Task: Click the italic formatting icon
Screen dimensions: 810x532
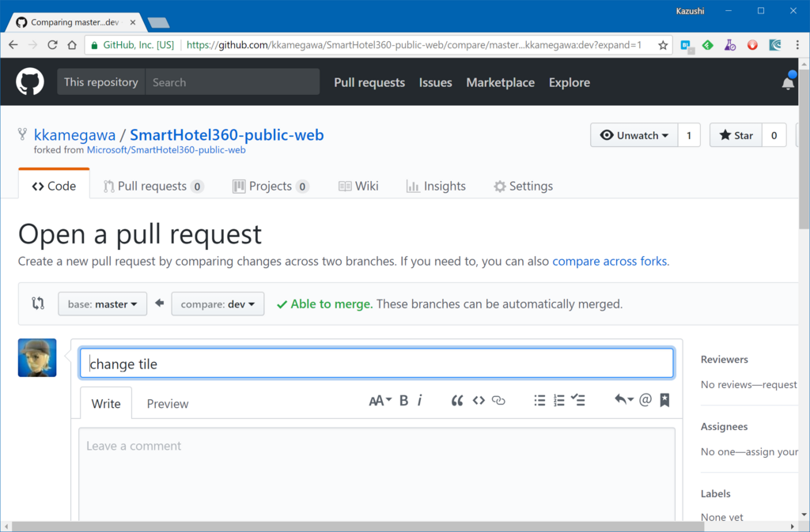Action: 419,401
